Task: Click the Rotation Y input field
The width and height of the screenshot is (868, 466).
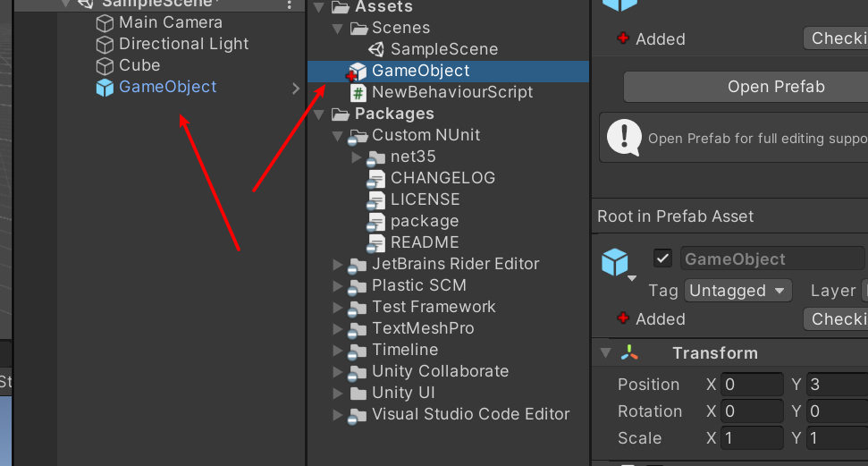Action: [837, 411]
